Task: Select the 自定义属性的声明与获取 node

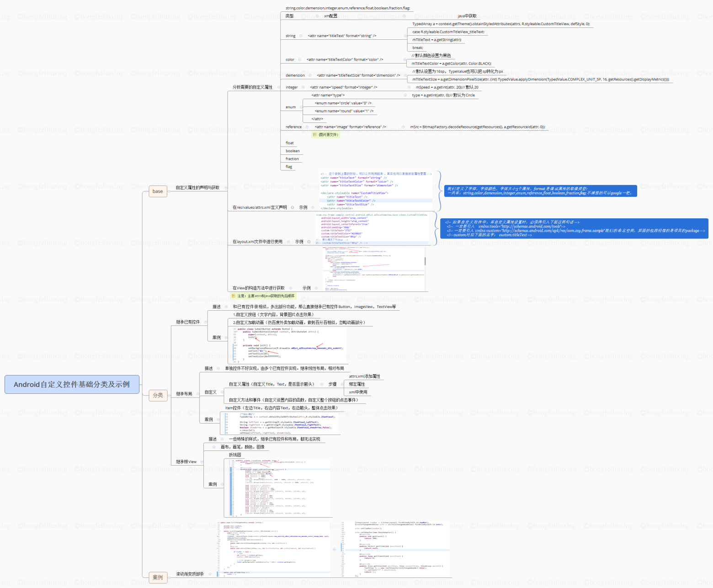Action: point(197,188)
